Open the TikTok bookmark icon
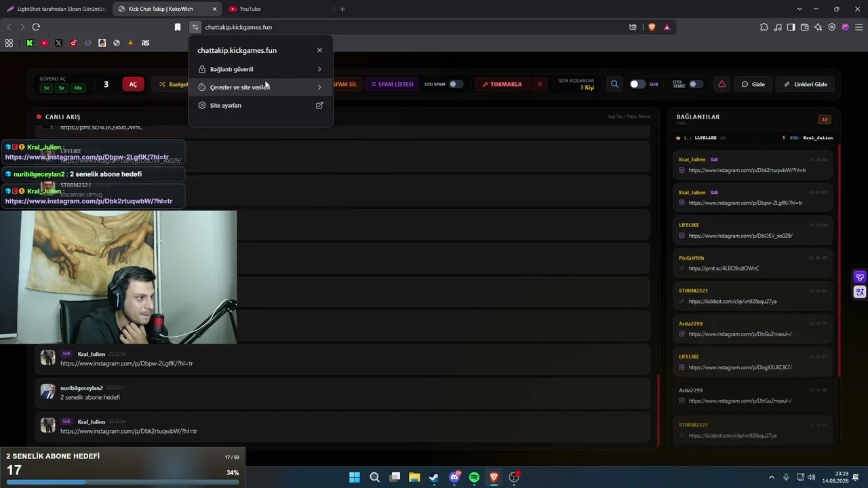 [x=73, y=43]
